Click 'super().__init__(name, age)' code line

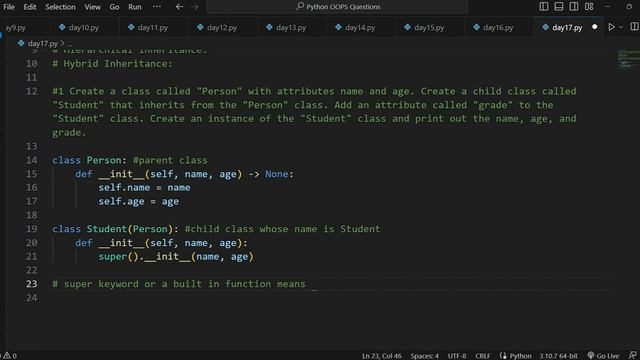point(176,256)
